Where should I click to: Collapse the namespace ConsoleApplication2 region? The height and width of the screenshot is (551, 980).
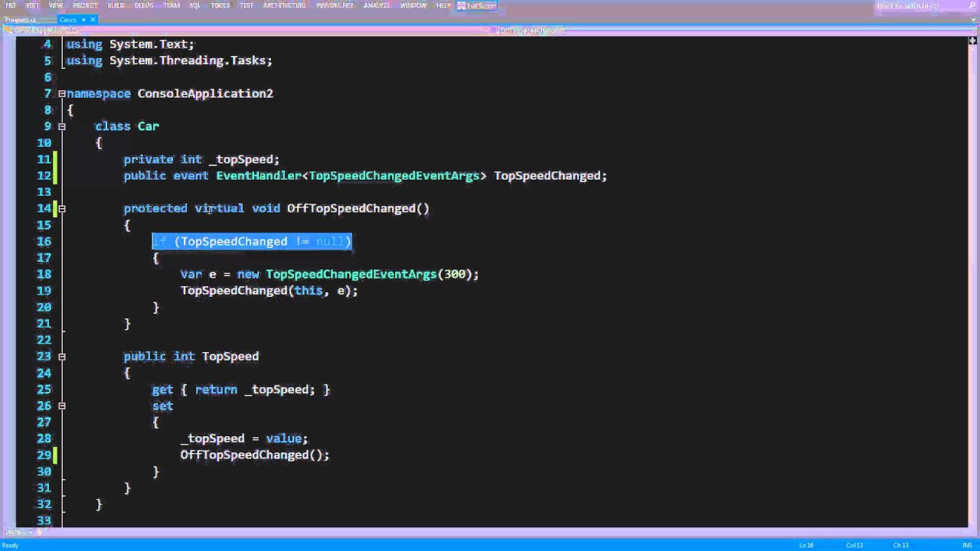tap(62, 93)
